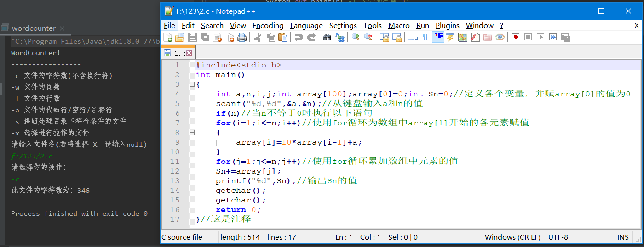Play back the recorded macro
The image size is (644, 247).
540,37
